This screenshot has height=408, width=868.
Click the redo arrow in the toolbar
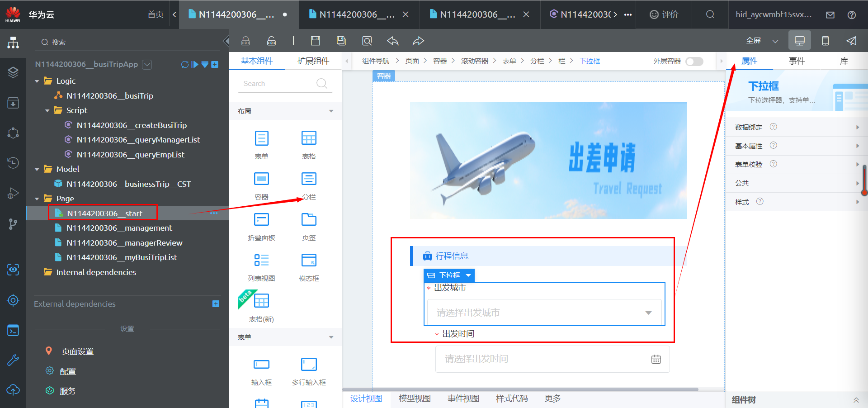pyautogui.click(x=418, y=41)
